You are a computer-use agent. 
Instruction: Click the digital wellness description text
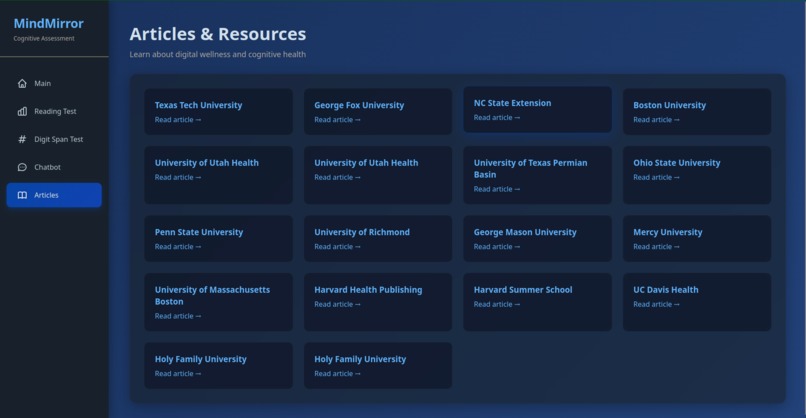point(217,54)
